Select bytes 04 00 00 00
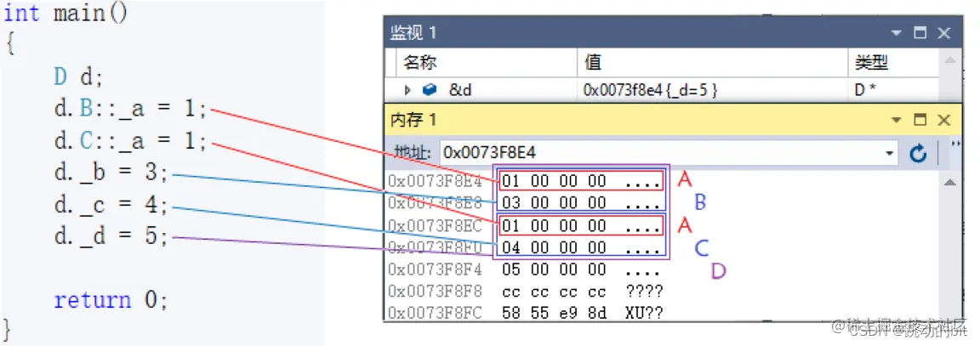This screenshot has width=980, height=346. (x=554, y=248)
